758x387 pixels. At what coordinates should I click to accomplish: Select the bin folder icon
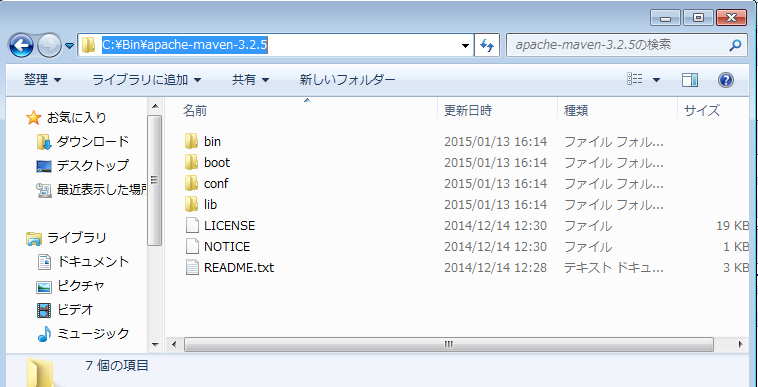click(191, 142)
